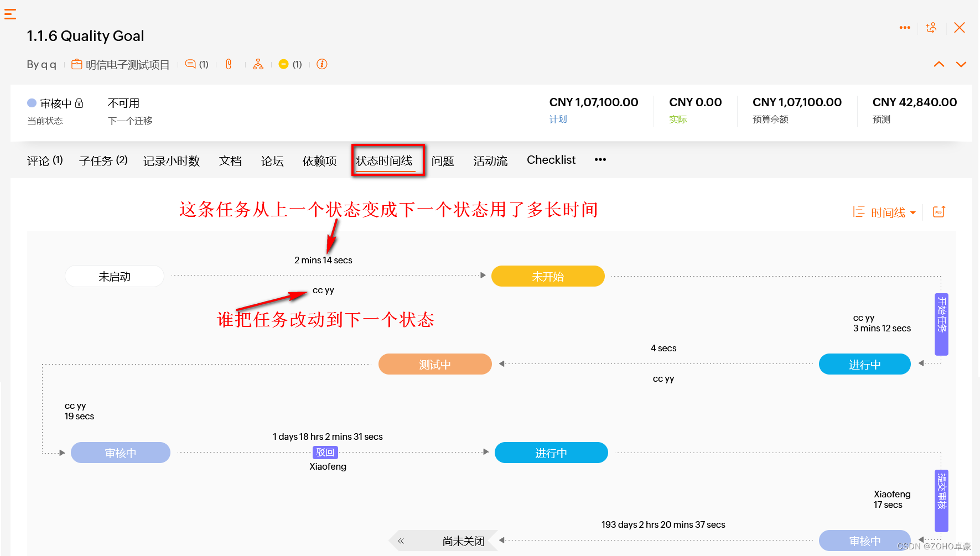Click the CNY 42,840.00 forecast value
980x556 pixels.
point(915,102)
